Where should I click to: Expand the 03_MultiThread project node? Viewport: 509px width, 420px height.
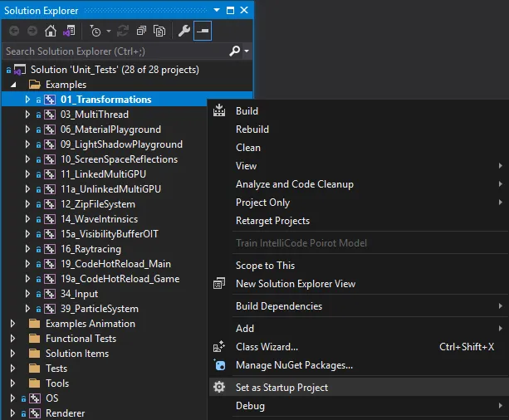coord(27,115)
